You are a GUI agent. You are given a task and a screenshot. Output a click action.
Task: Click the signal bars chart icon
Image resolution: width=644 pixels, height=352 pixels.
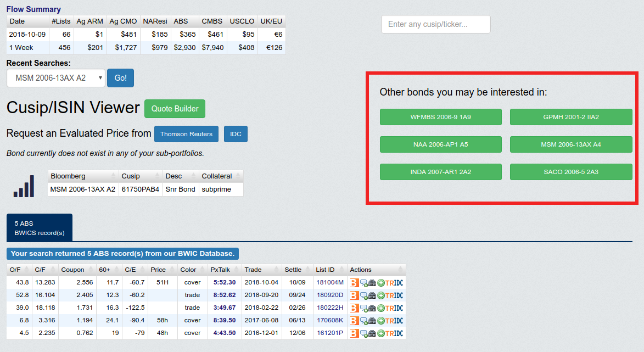24,186
